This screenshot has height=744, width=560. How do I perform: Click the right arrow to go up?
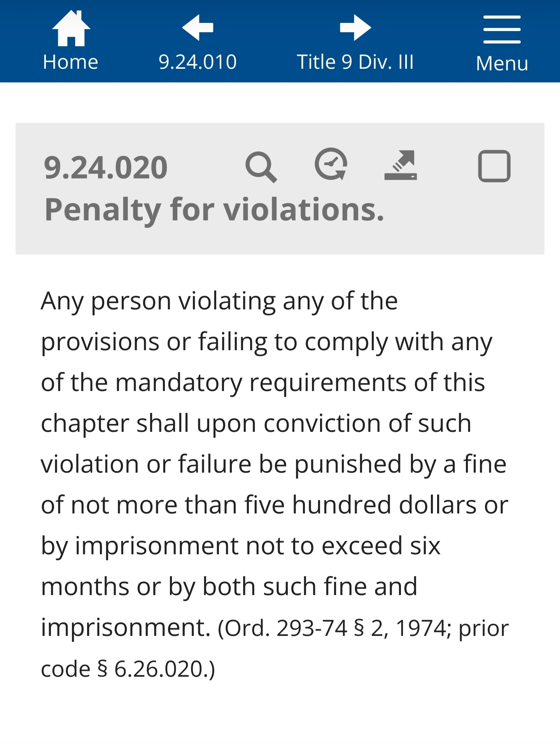pos(355,28)
